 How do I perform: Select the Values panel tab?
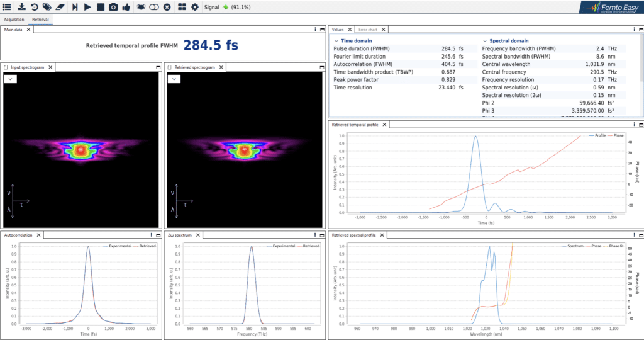[x=338, y=30]
